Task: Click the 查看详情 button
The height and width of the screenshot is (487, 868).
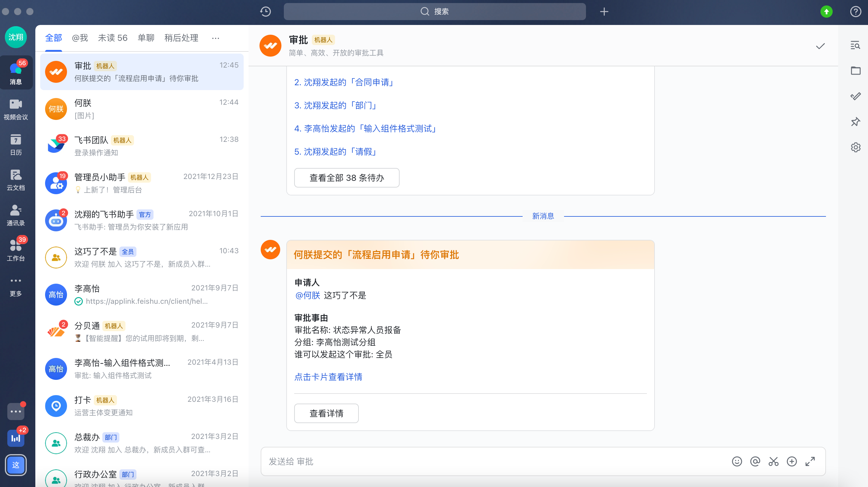Action: coord(326,413)
